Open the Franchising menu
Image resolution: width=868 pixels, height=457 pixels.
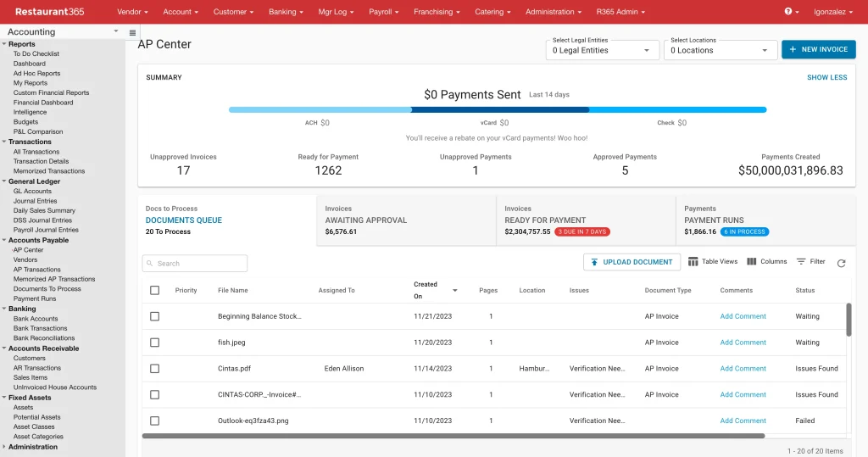[x=437, y=12]
